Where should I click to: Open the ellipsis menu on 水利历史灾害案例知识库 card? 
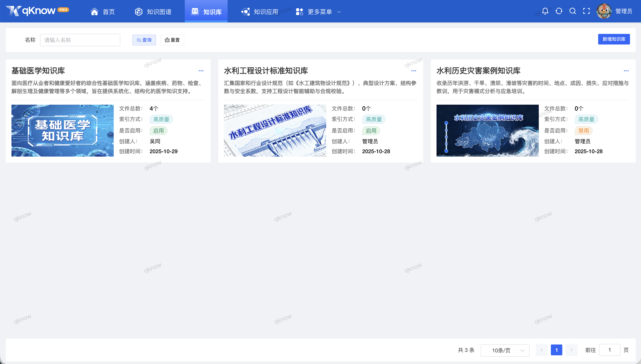pos(626,71)
